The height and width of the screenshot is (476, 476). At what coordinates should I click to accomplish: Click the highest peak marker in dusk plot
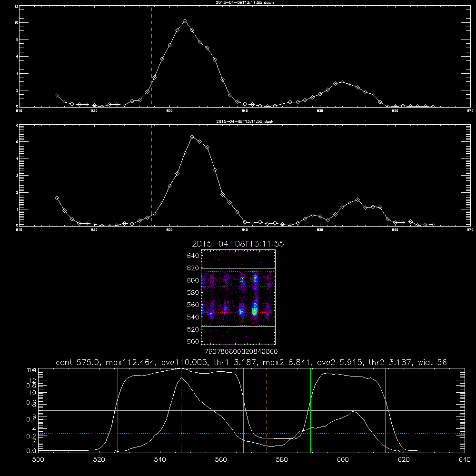[x=192, y=137]
